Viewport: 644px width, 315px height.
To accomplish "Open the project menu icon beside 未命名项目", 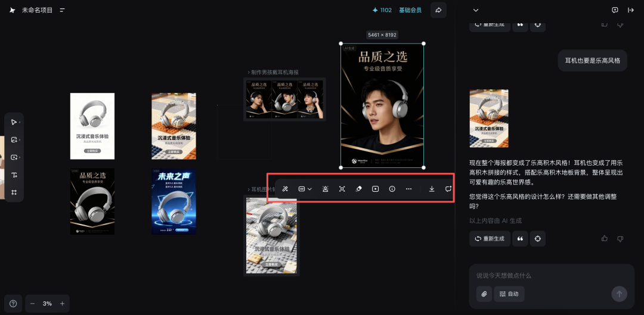I will [x=63, y=10].
